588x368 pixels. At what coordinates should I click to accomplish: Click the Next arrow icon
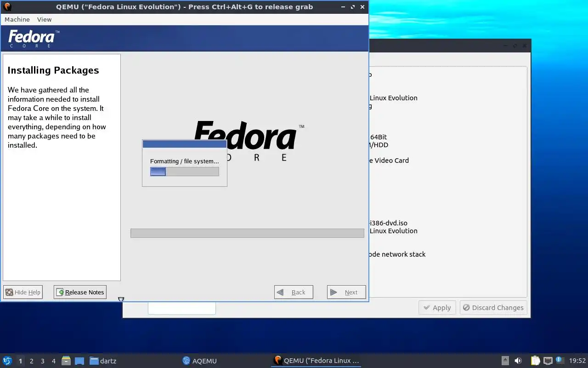point(334,292)
